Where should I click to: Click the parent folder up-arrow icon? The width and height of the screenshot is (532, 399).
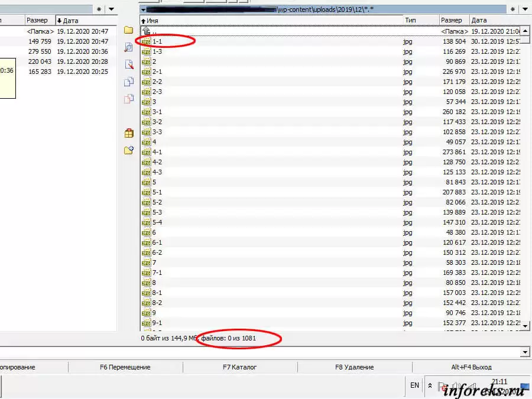tap(146, 31)
